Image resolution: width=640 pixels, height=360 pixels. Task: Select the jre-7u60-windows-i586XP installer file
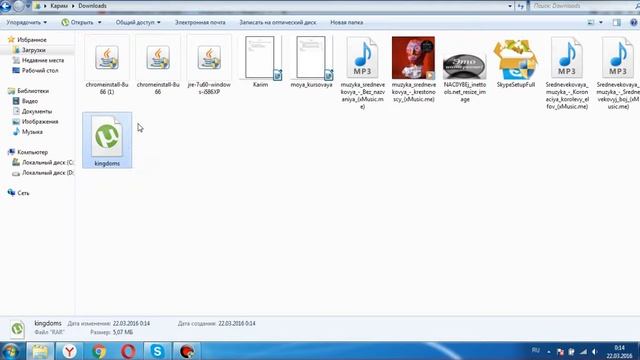pos(209,65)
